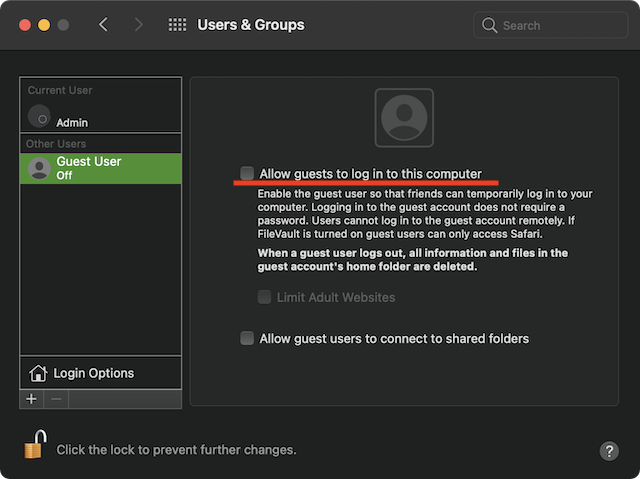640x479 pixels.
Task: Open Login Options
Action: click(93, 373)
